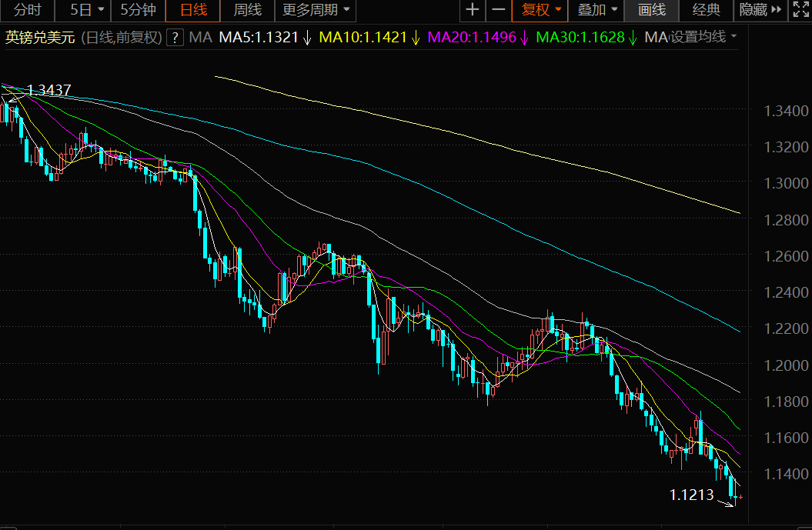Click the 1.2000 price axis label
The width and height of the screenshot is (812, 530).
tap(786, 365)
